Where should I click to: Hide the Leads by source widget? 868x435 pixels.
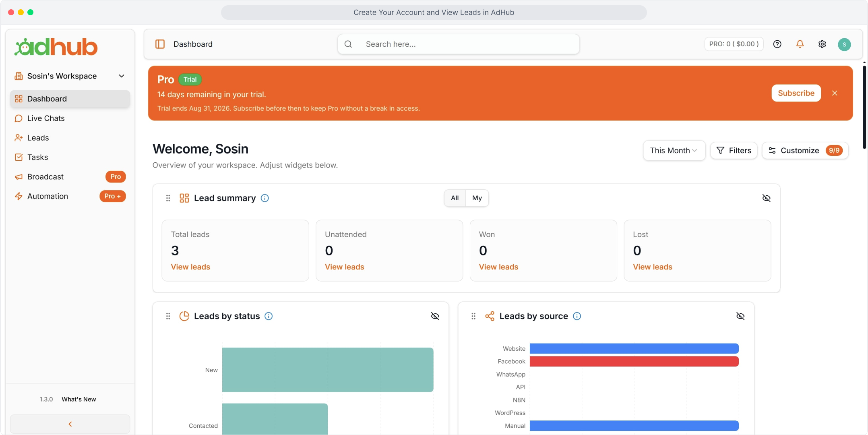(740, 316)
